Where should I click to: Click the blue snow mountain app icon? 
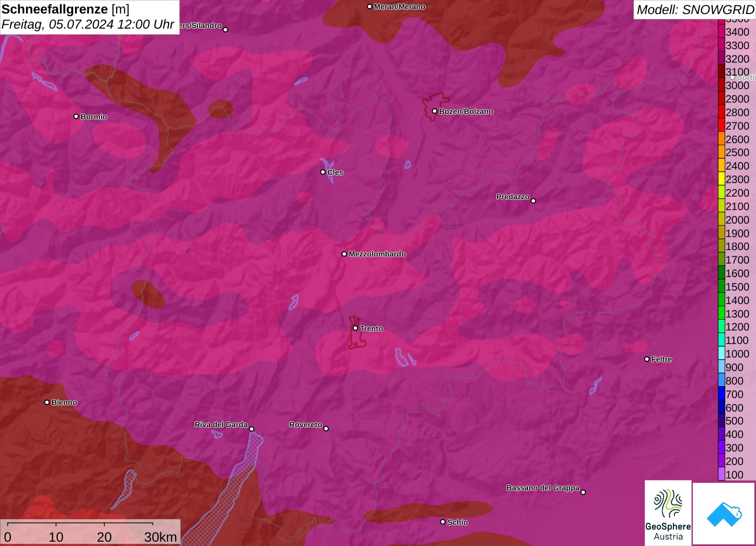coord(724,513)
